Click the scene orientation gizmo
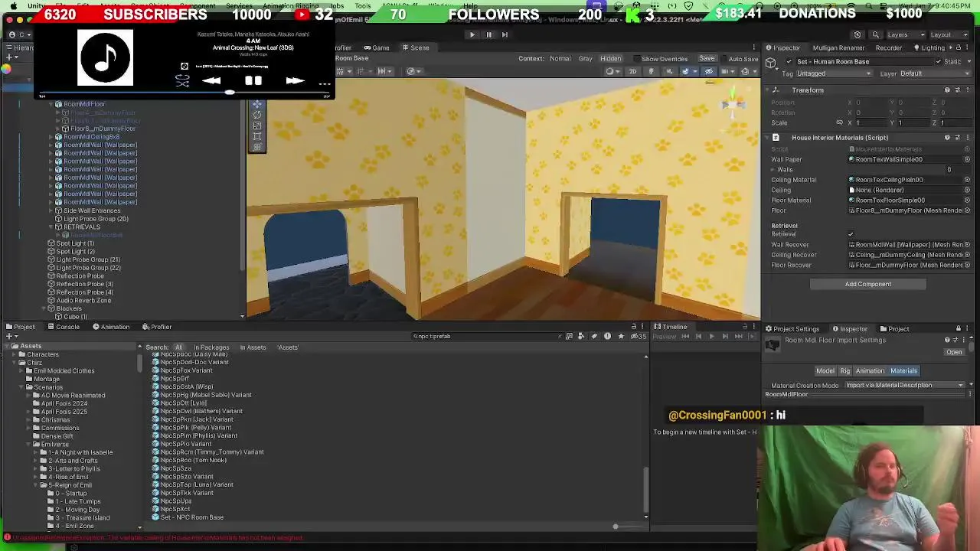This screenshot has width=980, height=551. coord(733,105)
